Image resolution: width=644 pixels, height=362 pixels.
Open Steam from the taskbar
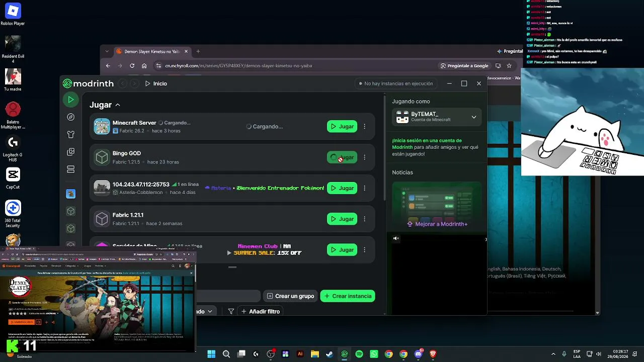point(330,354)
